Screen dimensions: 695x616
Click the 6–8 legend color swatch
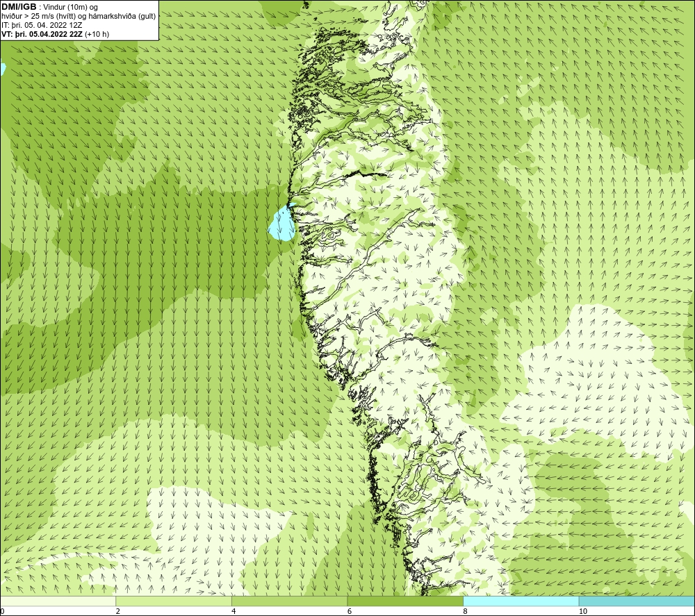[405, 601]
